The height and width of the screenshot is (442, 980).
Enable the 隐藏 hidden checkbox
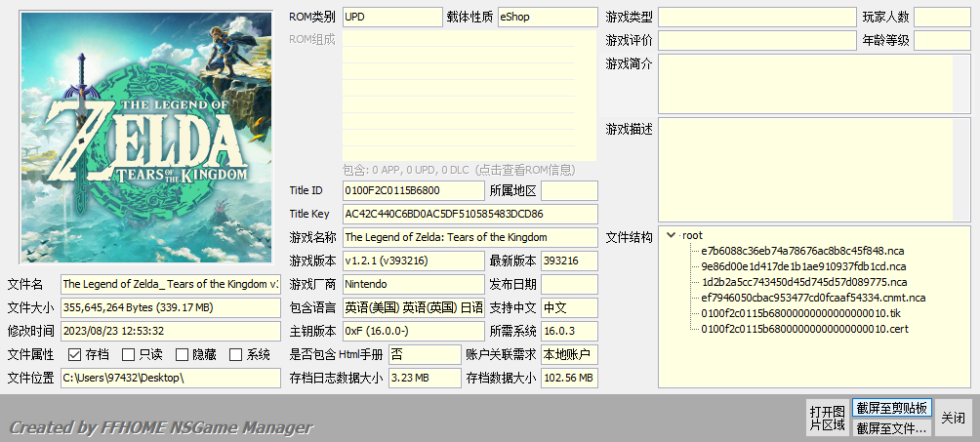click(181, 354)
